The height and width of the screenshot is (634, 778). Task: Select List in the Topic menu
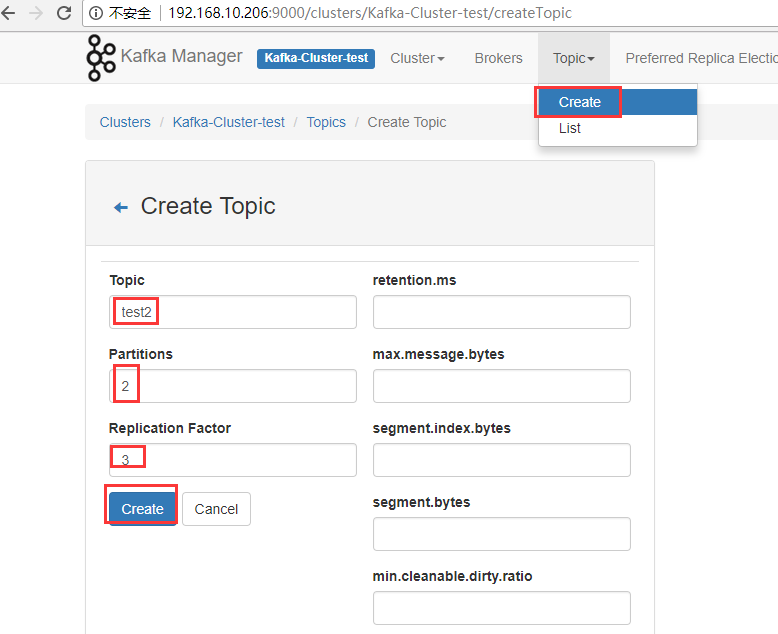tap(618, 128)
